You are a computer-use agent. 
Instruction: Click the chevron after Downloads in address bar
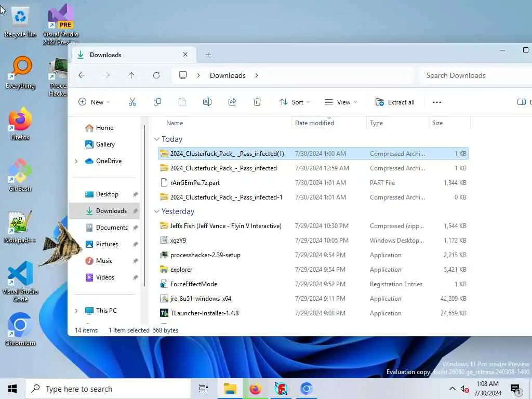point(257,75)
